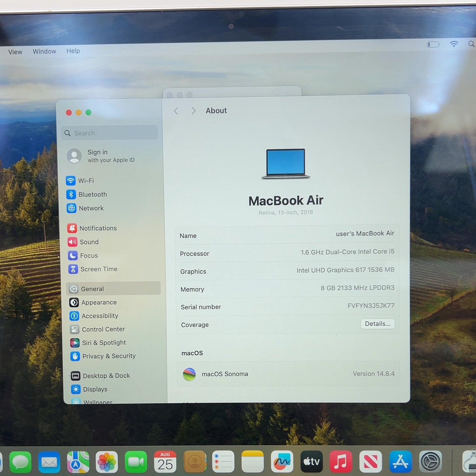Click "1.6 GHz Dual-Core Intel Core i5" text
This screenshot has height=476, width=476.
[347, 252]
